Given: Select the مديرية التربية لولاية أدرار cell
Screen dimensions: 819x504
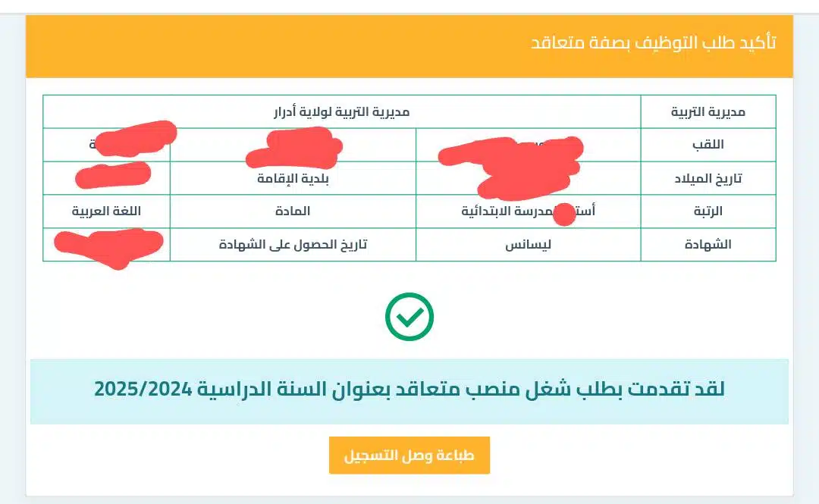Looking at the screenshot, I should 341,111.
